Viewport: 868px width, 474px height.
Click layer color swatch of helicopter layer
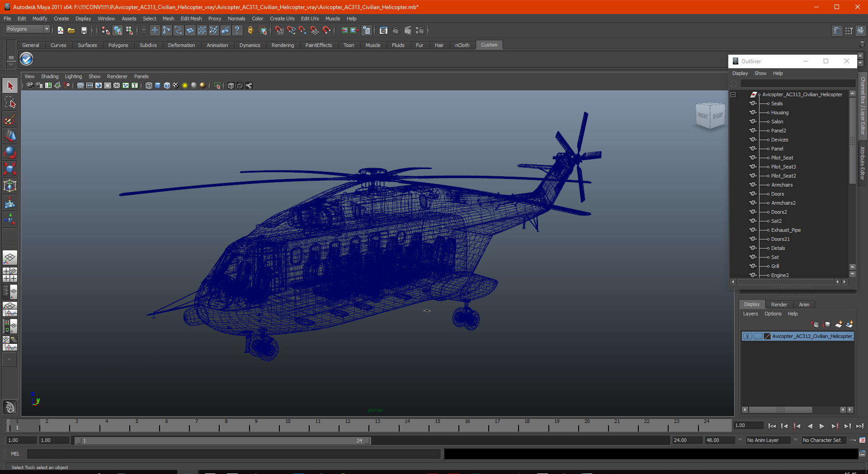click(767, 336)
